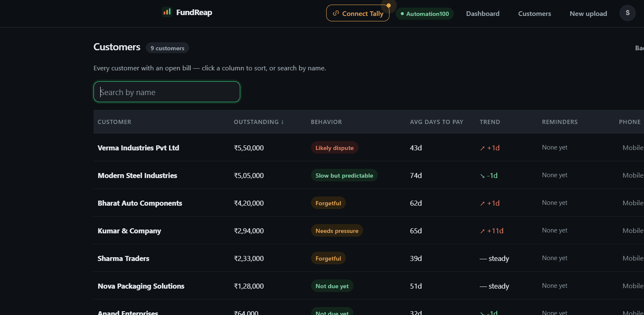The image size is (644, 315).
Task: Open the Connect Tally button
Action: point(358,13)
